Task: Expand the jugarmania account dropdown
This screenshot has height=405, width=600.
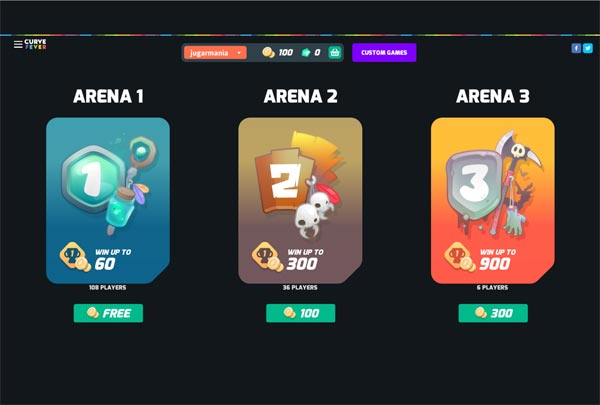Action: pos(215,52)
